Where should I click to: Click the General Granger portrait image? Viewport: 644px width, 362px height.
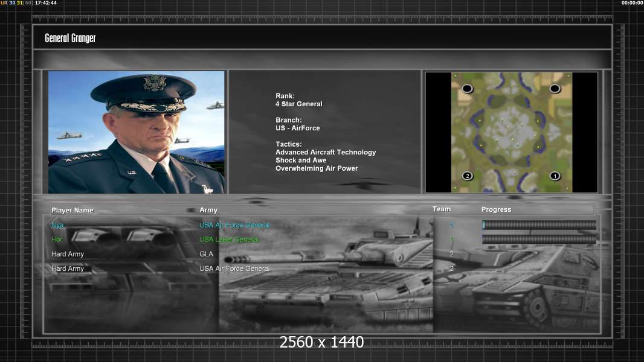pyautogui.click(x=137, y=132)
